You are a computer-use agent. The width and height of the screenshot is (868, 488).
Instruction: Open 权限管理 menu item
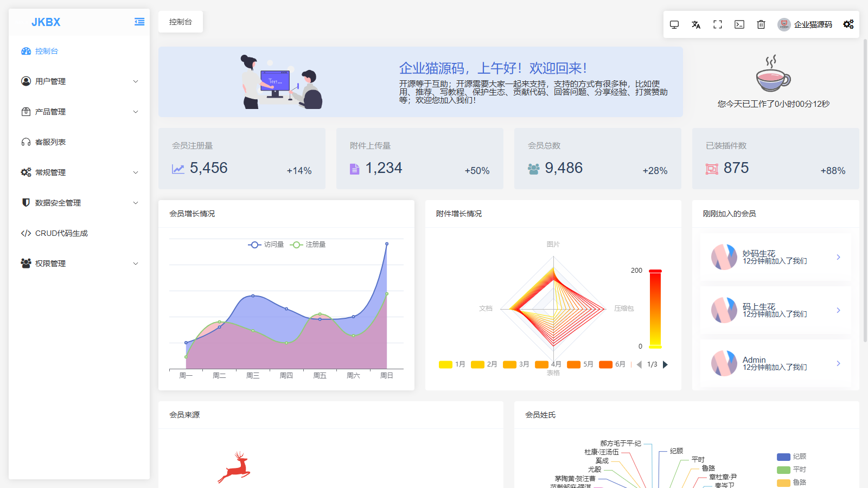79,264
